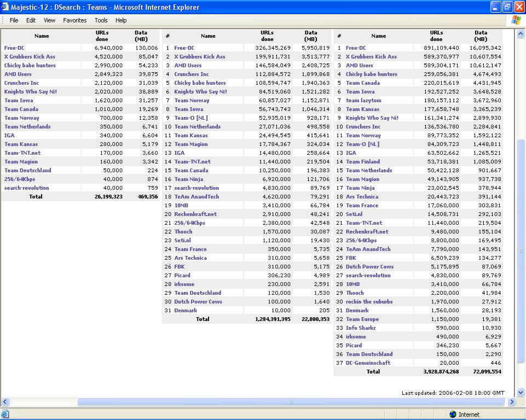The height and width of the screenshot is (420, 526).
Task: Click the URLs done header of right table
Action: 436,36
